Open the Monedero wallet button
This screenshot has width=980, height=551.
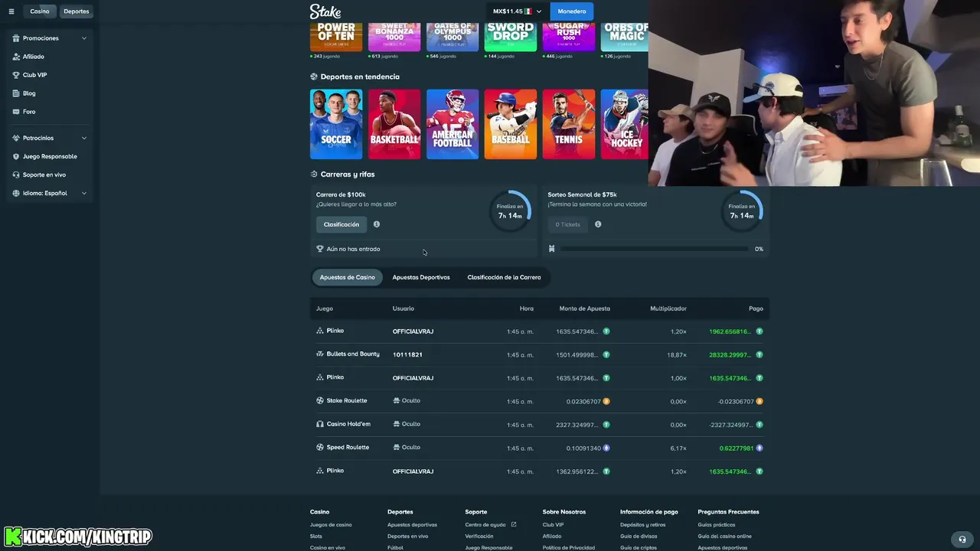coord(572,11)
